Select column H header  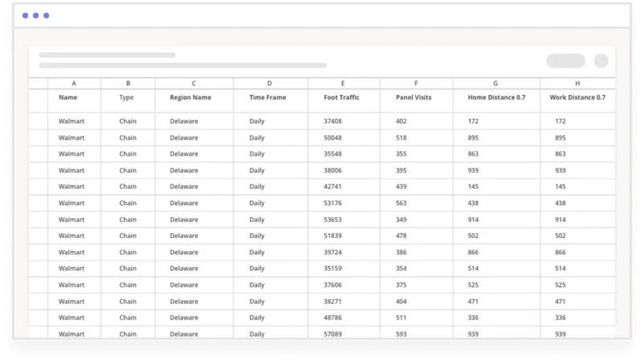[x=577, y=84]
